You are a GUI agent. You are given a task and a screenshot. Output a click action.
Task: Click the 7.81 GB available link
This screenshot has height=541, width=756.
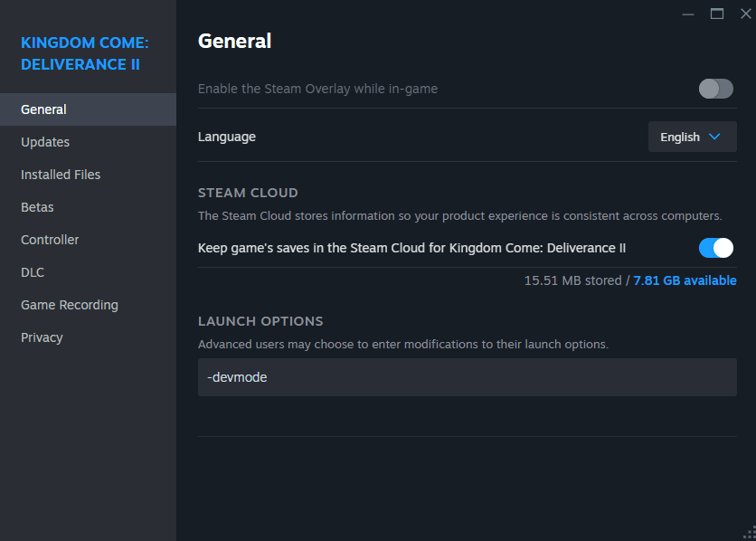click(x=685, y=280)
